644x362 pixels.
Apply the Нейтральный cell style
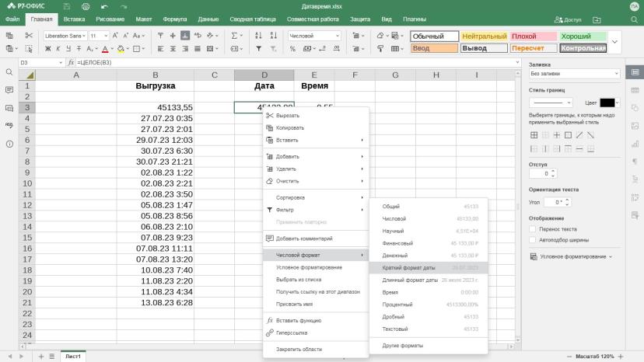click(x=484, y=36)
